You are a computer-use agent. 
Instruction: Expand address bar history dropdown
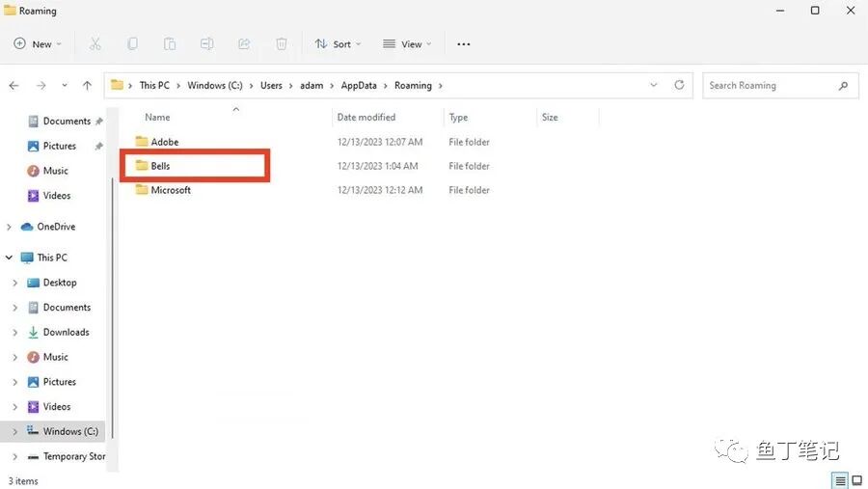click(654, 85)
